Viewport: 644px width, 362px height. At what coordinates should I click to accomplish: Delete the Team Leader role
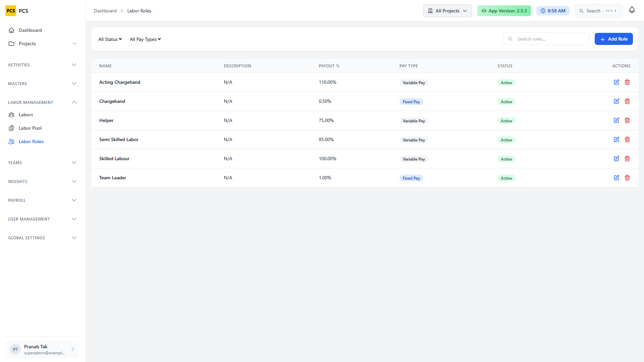627,178
